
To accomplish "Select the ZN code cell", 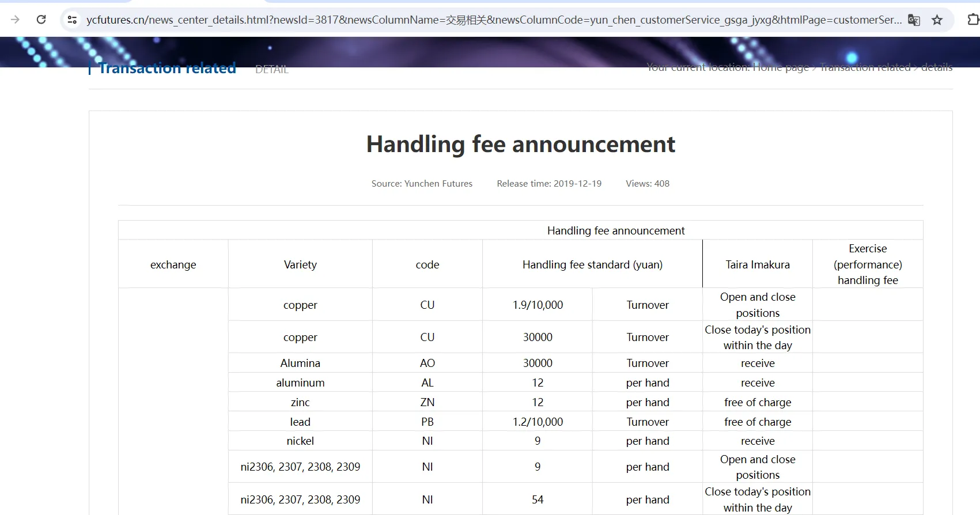I will (427, 402).
